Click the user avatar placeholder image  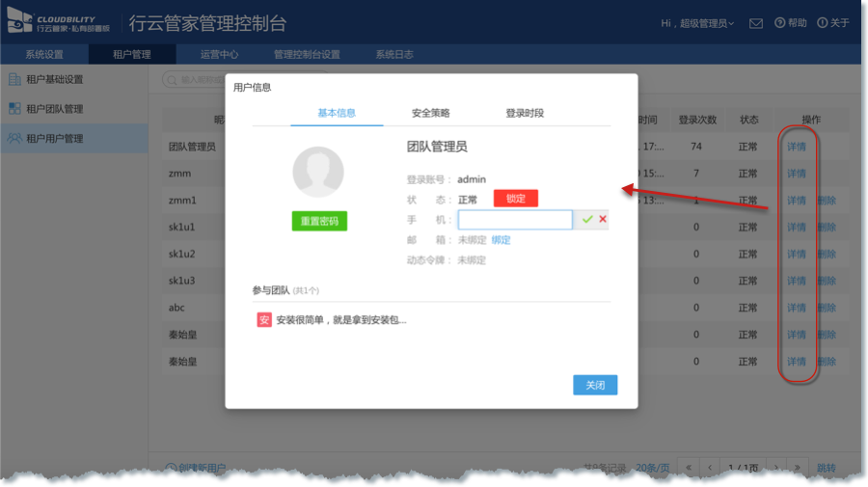pyautogui.click(x=318, y=174)
